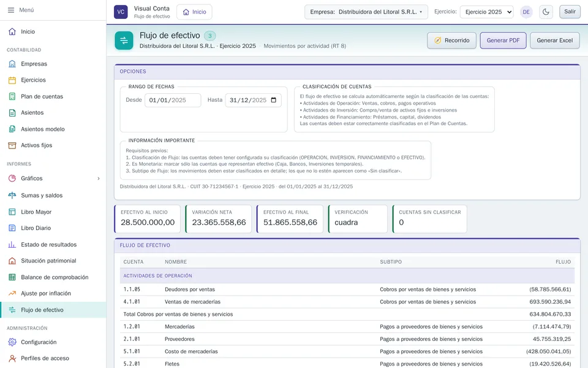The image size is (588, 368).
Task: Click the Plan de cuentas icon
Action: click(12, 96)
